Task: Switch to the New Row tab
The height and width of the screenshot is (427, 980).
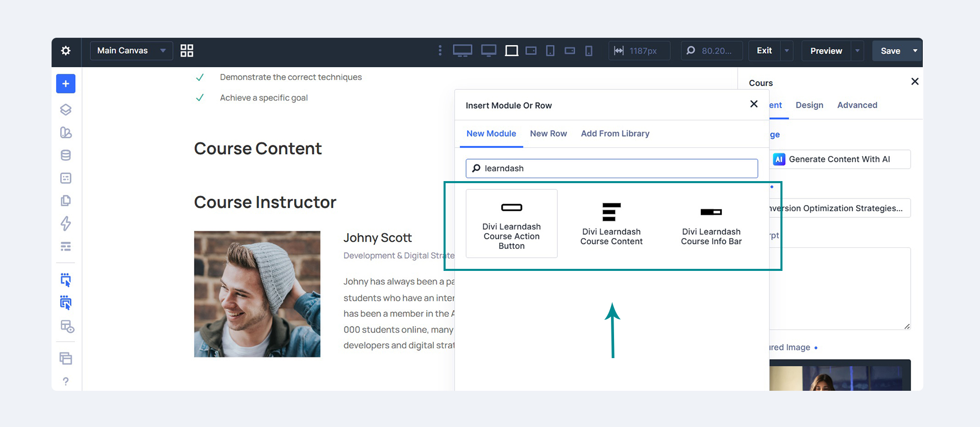Action: click(x=548, y=134)
